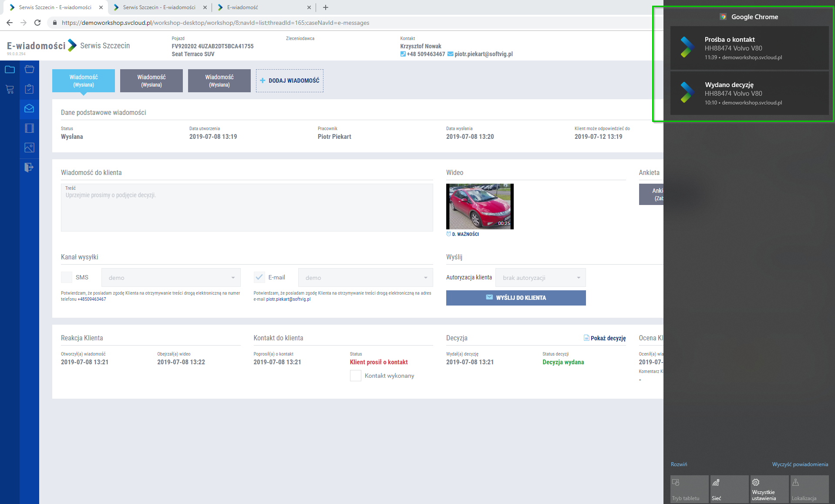Switch to third browser tab 'E-wiadomość'
This screenshot has width=835, height=504.
tap(261, 7)
